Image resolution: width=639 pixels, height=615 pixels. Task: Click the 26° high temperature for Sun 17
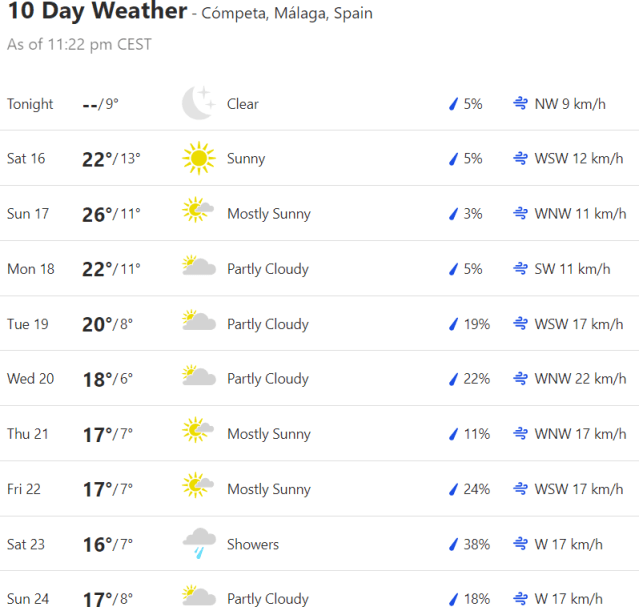tap(95, 214)
